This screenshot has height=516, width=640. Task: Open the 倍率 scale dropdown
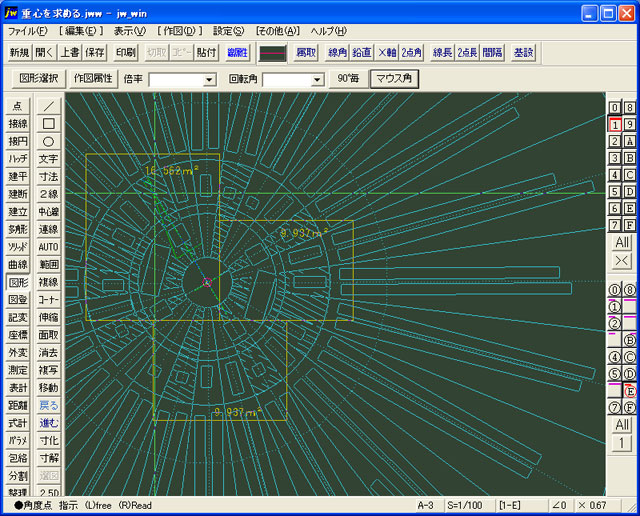209,79
